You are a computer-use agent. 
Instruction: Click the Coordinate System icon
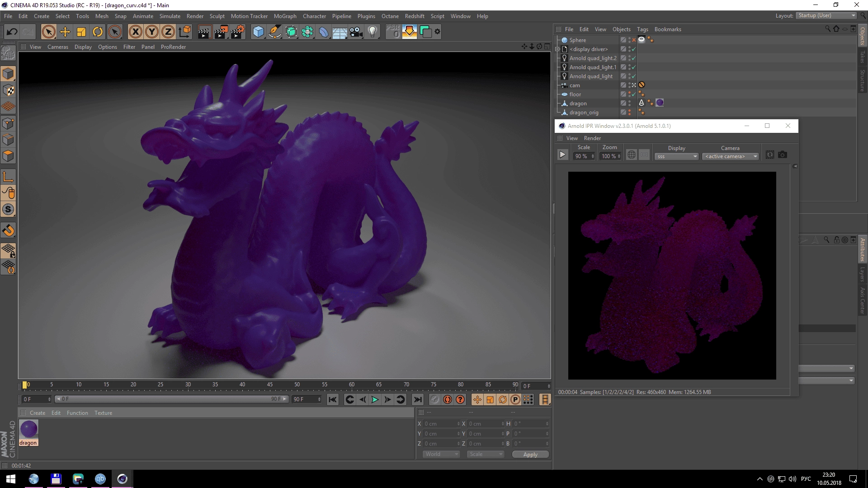tap(185, 32)
